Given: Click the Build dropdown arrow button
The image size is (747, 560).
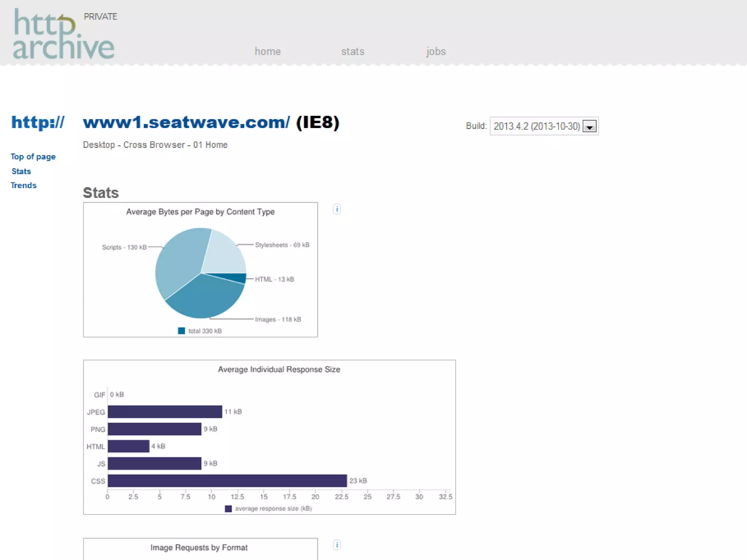Looking at the screenshot, I should point(589,127).
